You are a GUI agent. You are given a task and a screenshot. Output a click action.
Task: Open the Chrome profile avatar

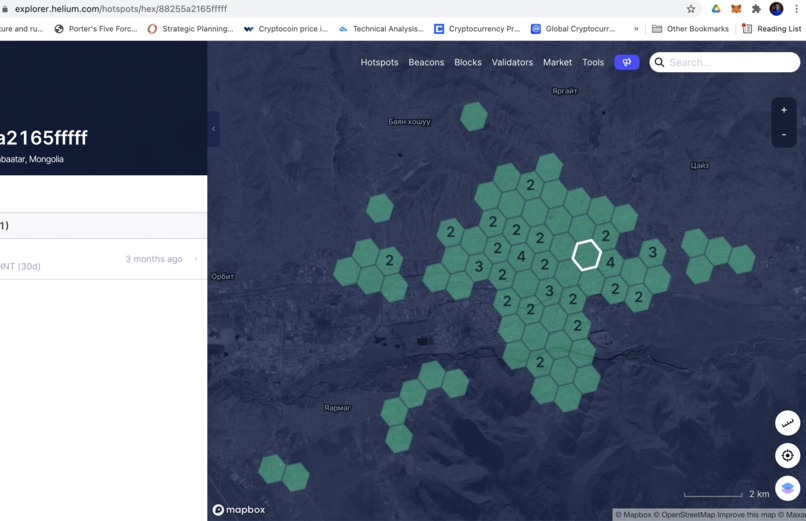click(x=776, y=9)
